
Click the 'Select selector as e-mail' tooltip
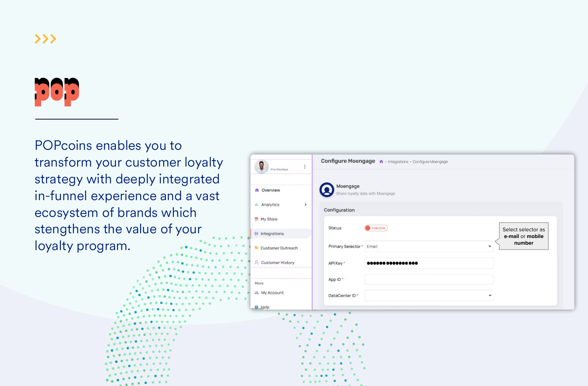pos(524,236)
